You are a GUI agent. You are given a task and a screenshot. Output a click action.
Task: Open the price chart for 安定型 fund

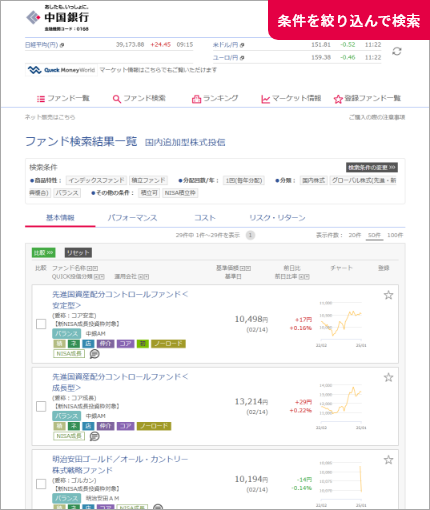[x=342, y=324]
